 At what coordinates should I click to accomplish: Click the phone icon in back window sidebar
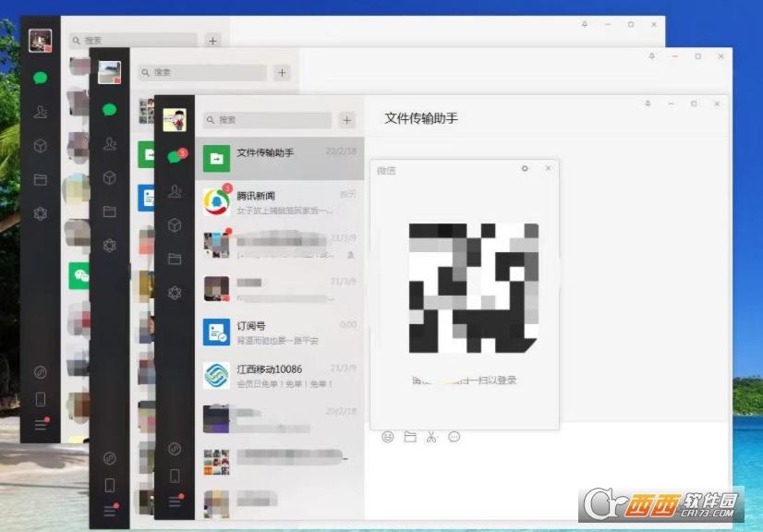click(x=41, y=399)
